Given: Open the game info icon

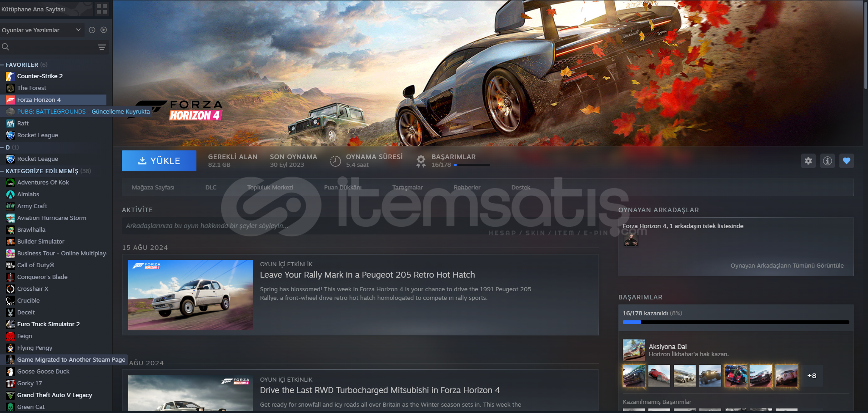Looking at the screenshot, I should click(828, 161).
